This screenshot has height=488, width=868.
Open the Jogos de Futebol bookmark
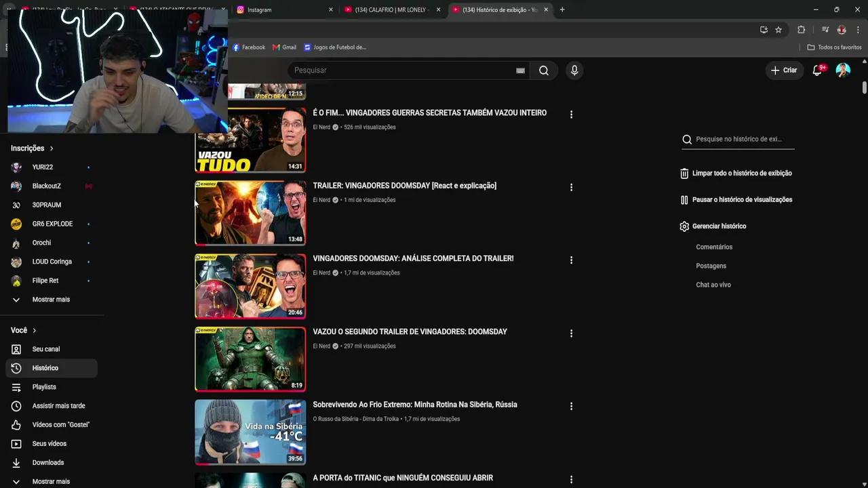[x=335, y=47]
